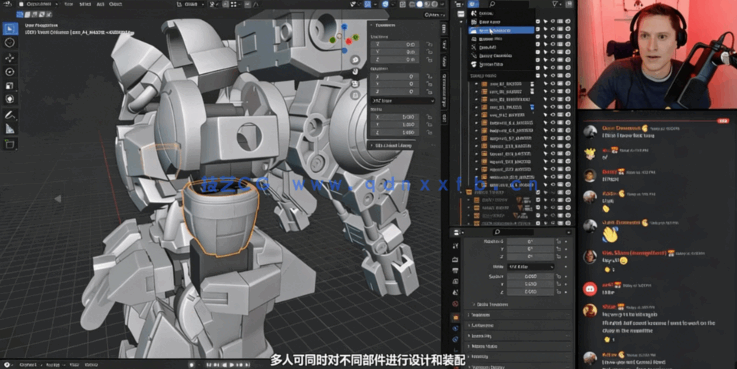Screen dimensions: 737x369
Task: Switch perspective/orthographic gizmo button
Action: 355,95
